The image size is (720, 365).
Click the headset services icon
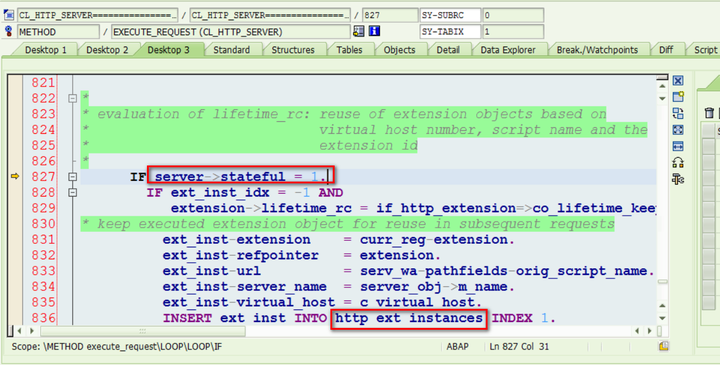click(x=678, y=163)
